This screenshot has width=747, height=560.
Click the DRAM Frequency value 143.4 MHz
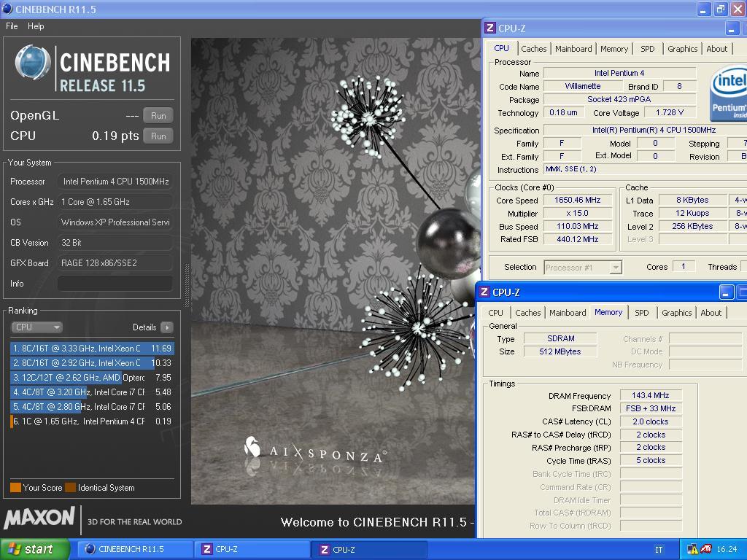(650, 395)
